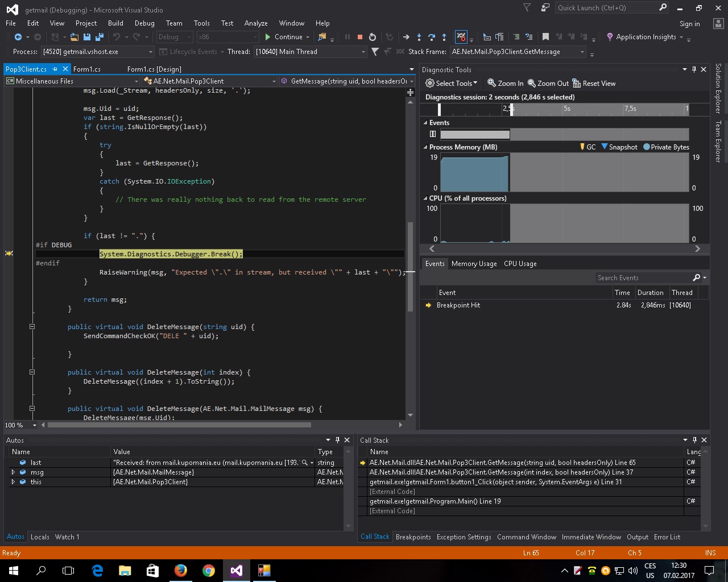Open Firefox from the Windows taskbar
728x582 pixels.
181,570
